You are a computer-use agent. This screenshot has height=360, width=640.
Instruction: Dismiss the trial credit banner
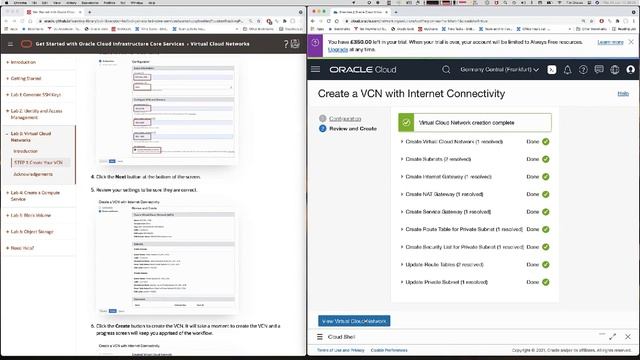tap(631, 42)
